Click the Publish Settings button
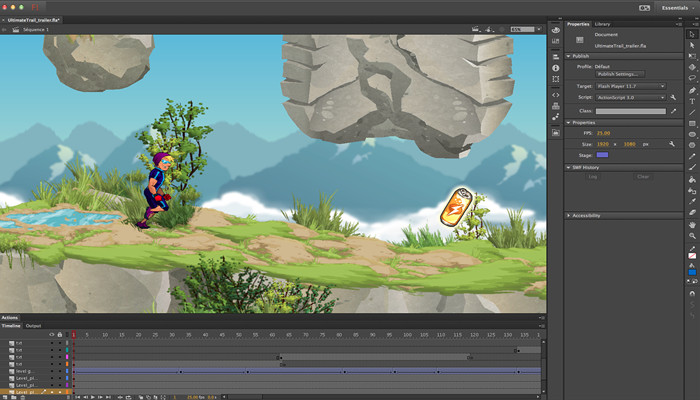This screenshot has width=700, height=400. click(620, 74)
